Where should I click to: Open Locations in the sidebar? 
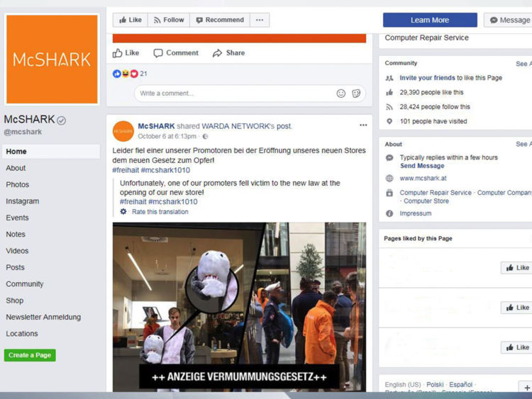pyautogui.click(x=22, y=334)
